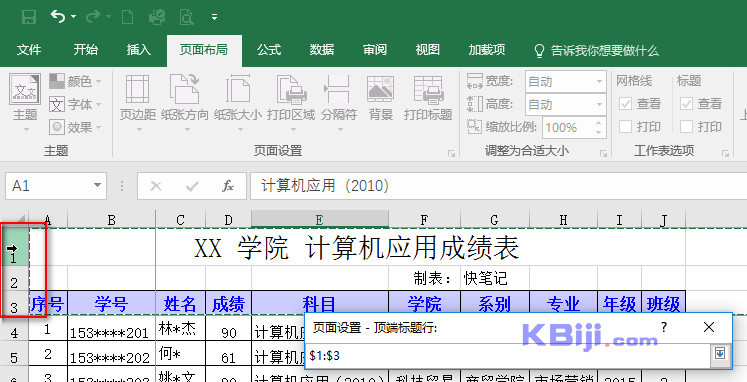
Task: Click the 背景 background icon
Action: pos(380,98)
